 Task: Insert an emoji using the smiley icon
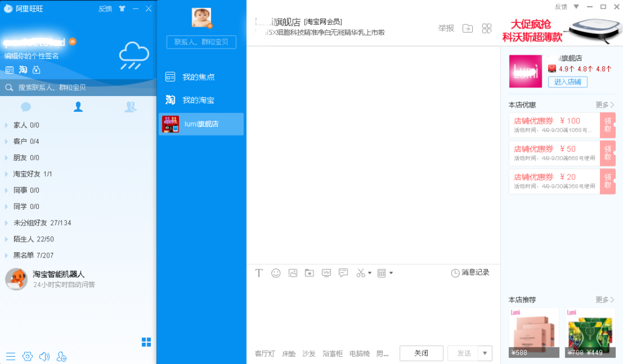[x=276, y=273]
